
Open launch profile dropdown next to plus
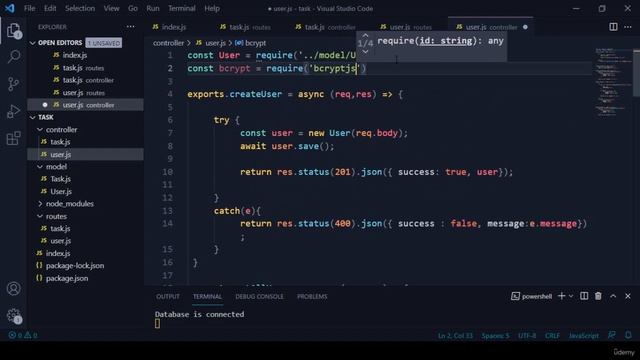click(x=571, y=296)
